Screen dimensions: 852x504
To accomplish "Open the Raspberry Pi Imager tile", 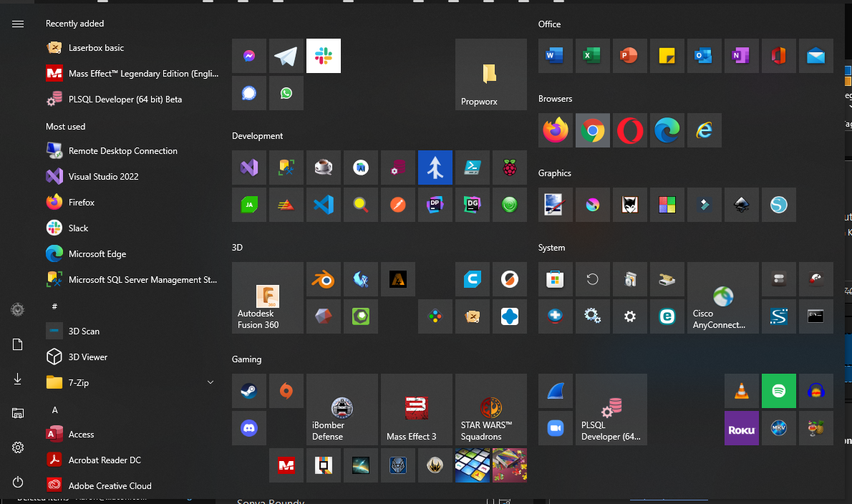I will 509,168.
